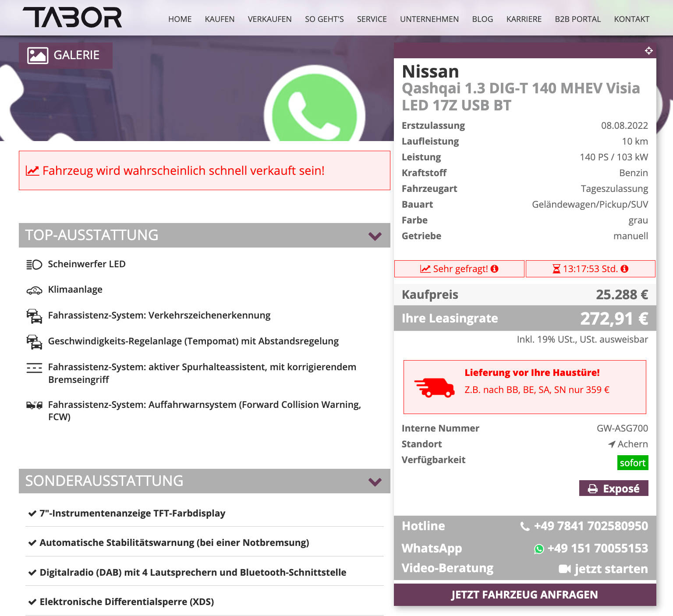Open the gallery picture icon

[38, 56]
